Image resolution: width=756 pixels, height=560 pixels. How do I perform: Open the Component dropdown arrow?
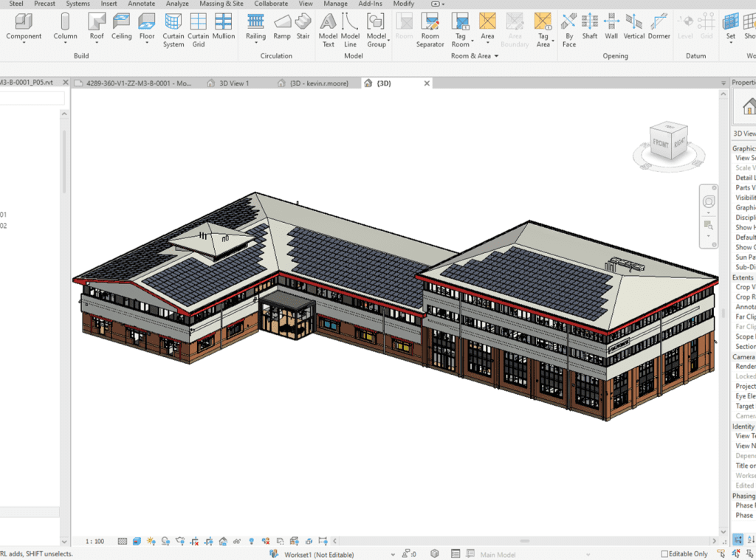click(x=24, y=44)
